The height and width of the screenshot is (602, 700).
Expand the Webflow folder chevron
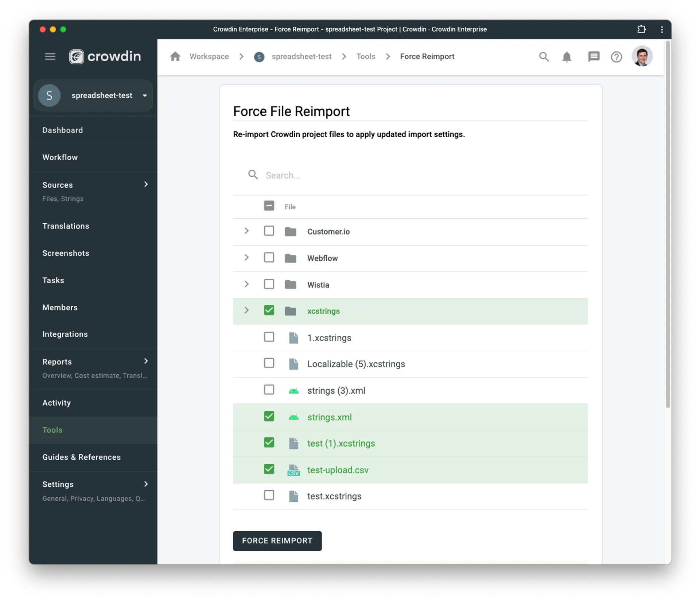point(246,258)
